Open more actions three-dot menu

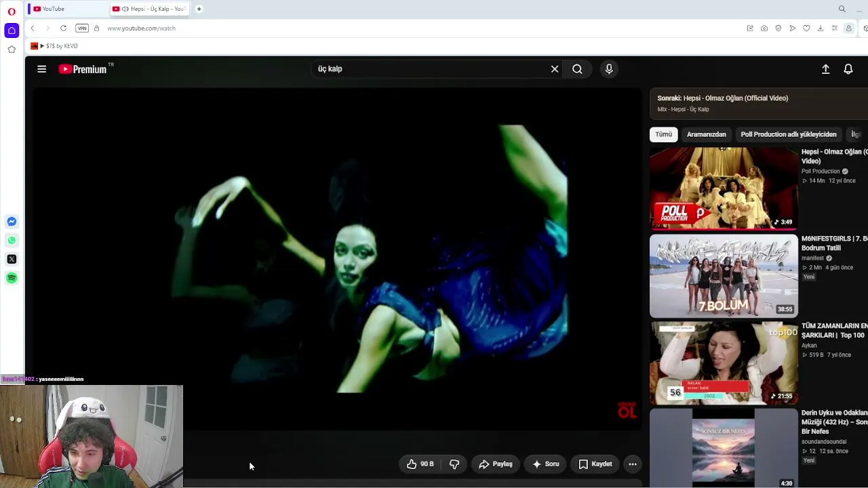(633, 464)
